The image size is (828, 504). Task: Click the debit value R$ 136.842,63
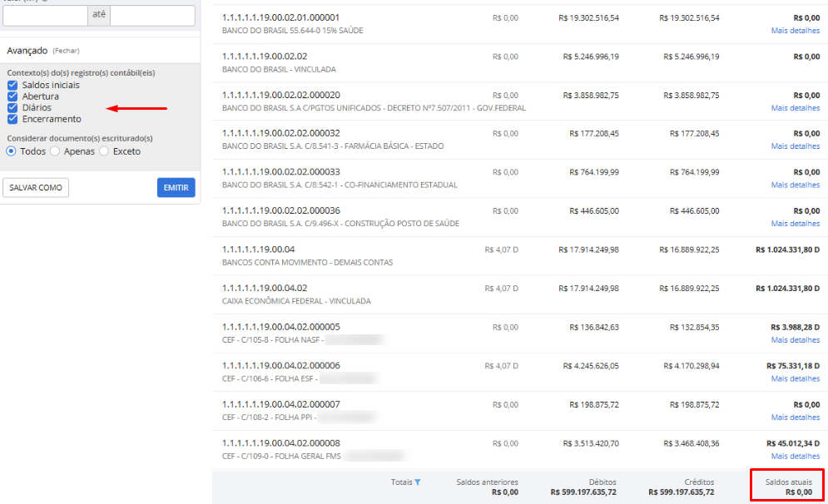[x=594, y=327]
